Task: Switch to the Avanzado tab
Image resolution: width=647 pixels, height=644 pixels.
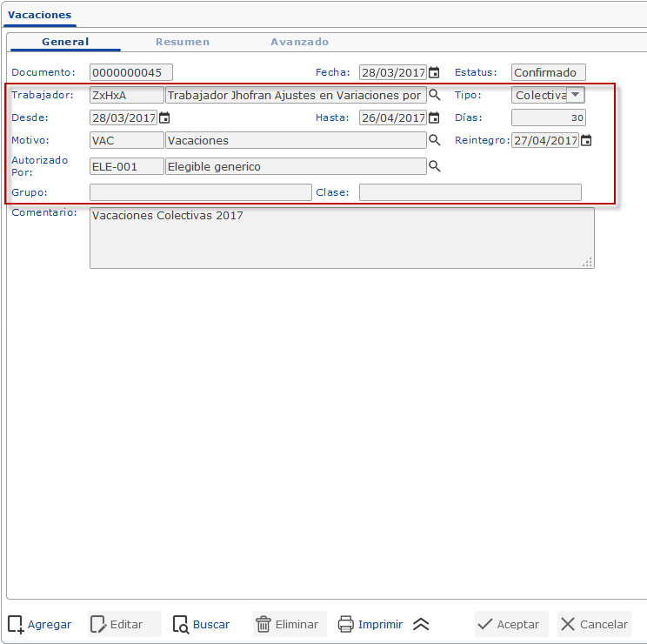Action: [299, 42]
